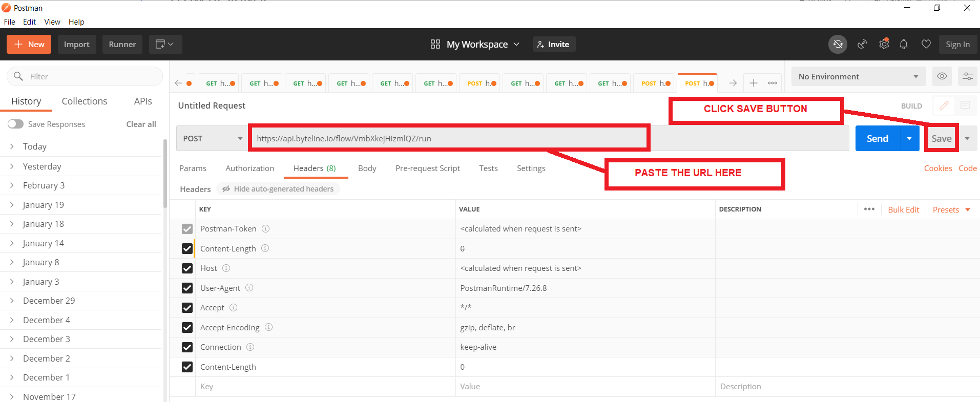Click the Import button
Viewport: 980px width, 402px height.
pos(77,44)
